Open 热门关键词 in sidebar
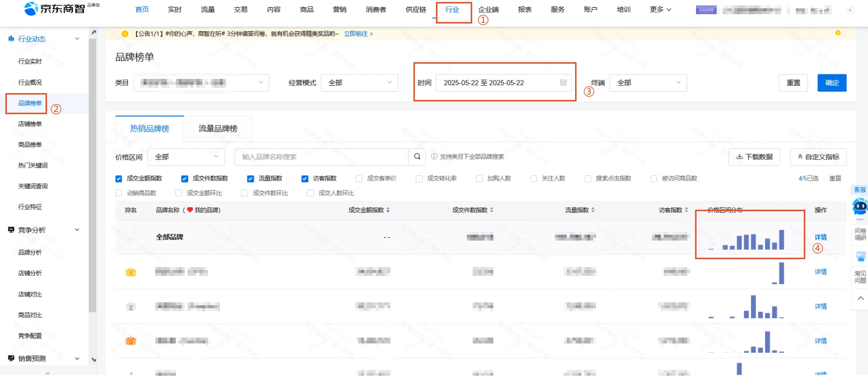868x390 pixels. 33,166
